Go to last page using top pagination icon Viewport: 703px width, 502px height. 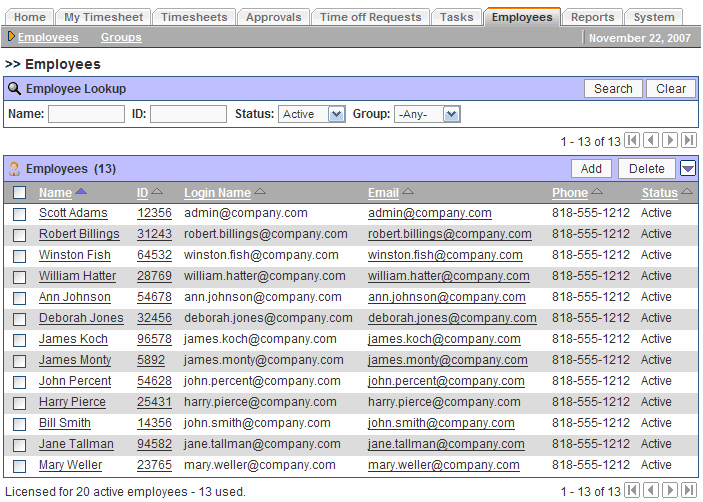(689, 141)
